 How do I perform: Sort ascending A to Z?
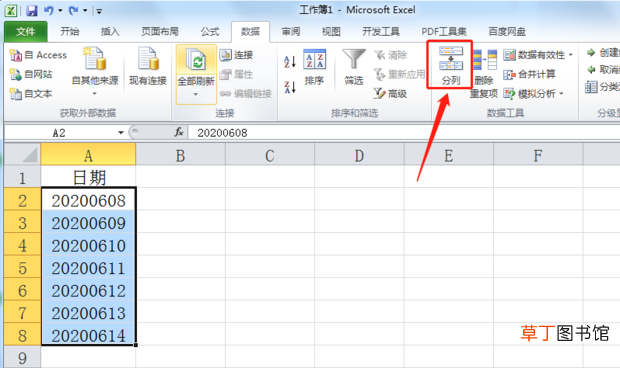290,62
